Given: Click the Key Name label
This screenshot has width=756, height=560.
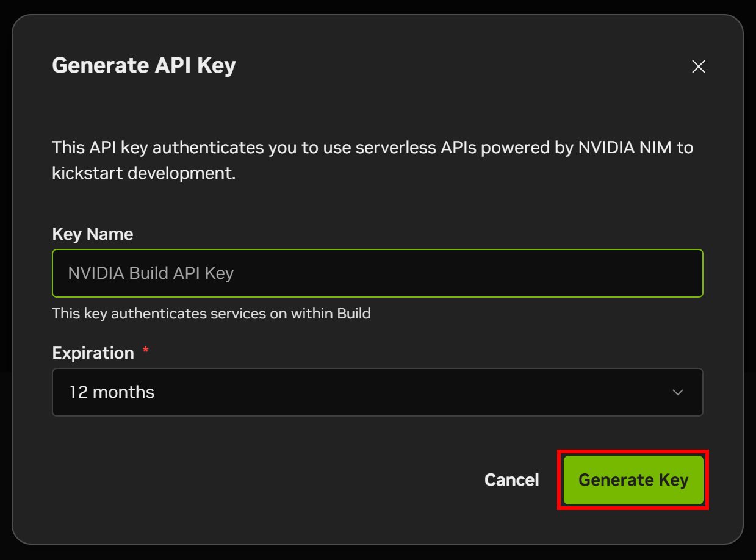Looking at the screenshot, I should coord(92,234).
